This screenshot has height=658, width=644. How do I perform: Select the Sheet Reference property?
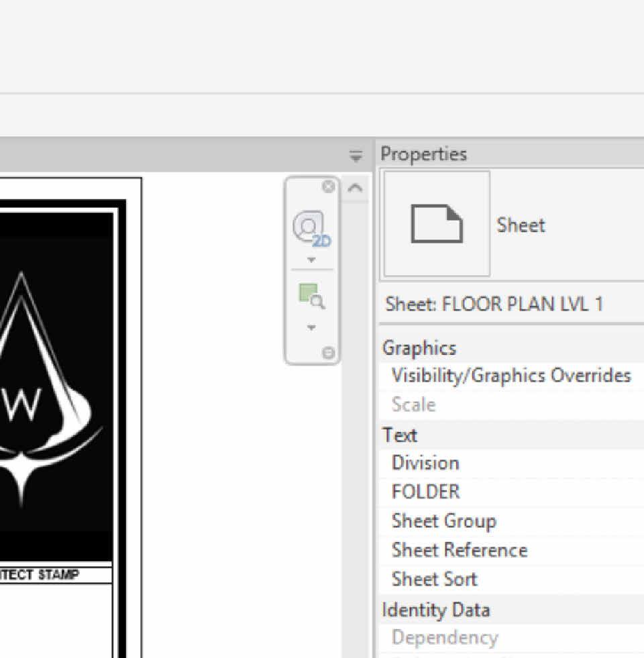(x=511, y=550)
